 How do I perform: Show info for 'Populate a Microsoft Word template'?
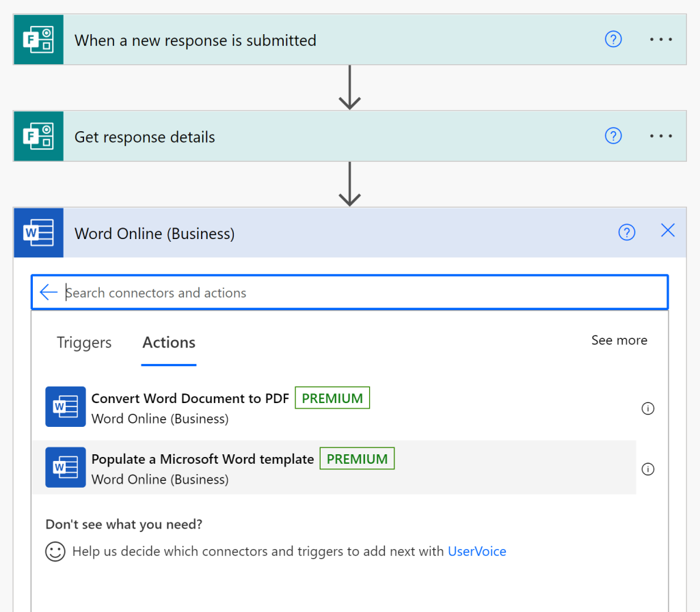[x=647, y=469]
